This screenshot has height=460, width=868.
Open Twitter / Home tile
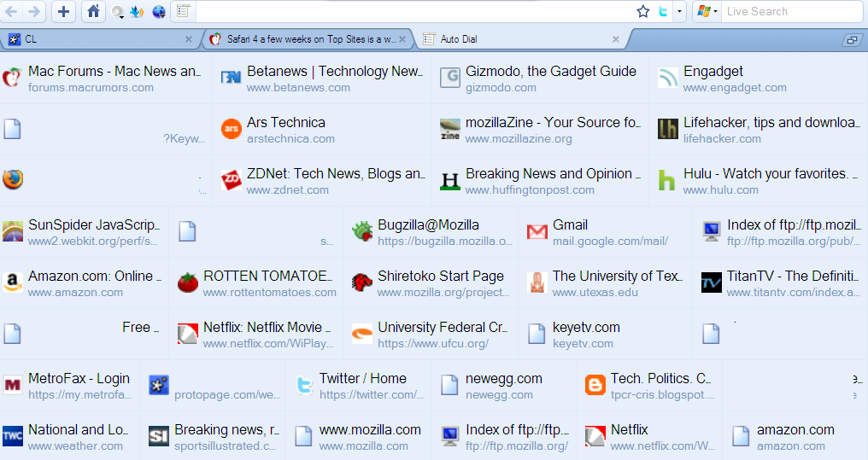[x=358, y=386]
